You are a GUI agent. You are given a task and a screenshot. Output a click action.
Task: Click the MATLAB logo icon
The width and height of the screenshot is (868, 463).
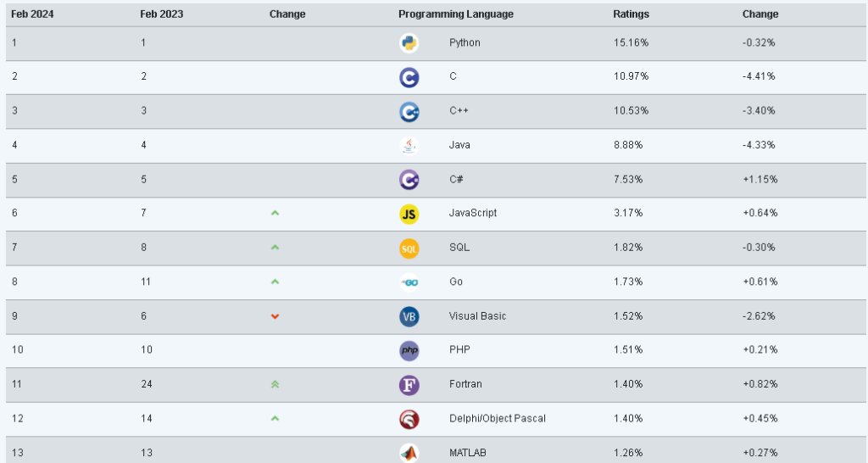(409, 453)
